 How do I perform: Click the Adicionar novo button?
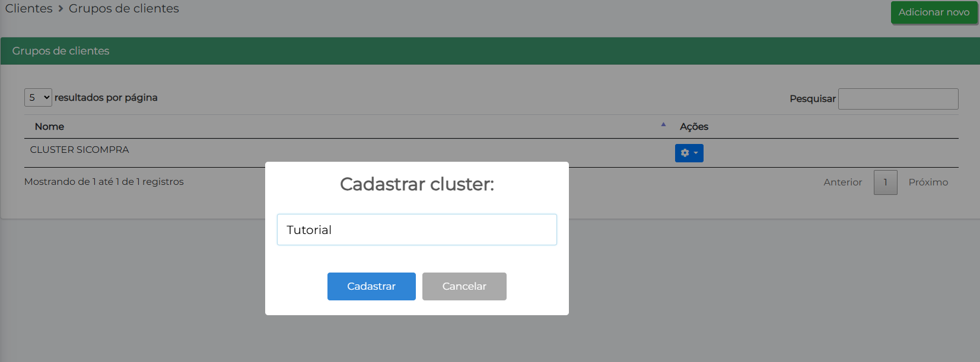pos(934,12)
